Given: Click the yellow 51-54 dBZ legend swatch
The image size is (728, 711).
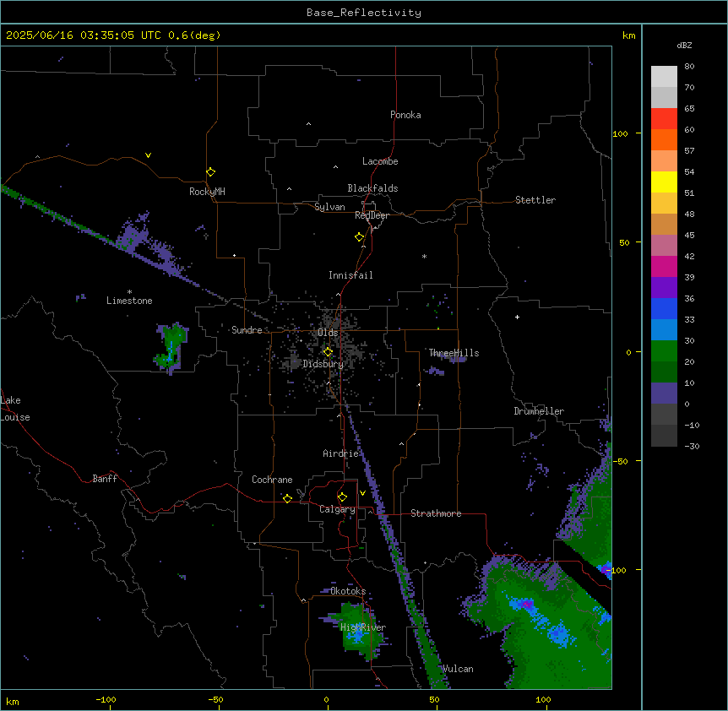Looking at the screenshot, I should (x=664, y=182).
